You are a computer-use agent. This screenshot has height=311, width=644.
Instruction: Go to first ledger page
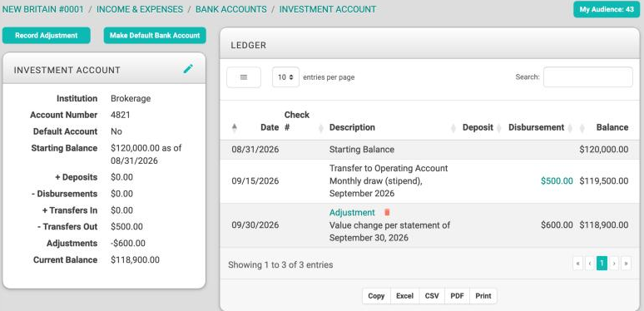click(578, 264)
